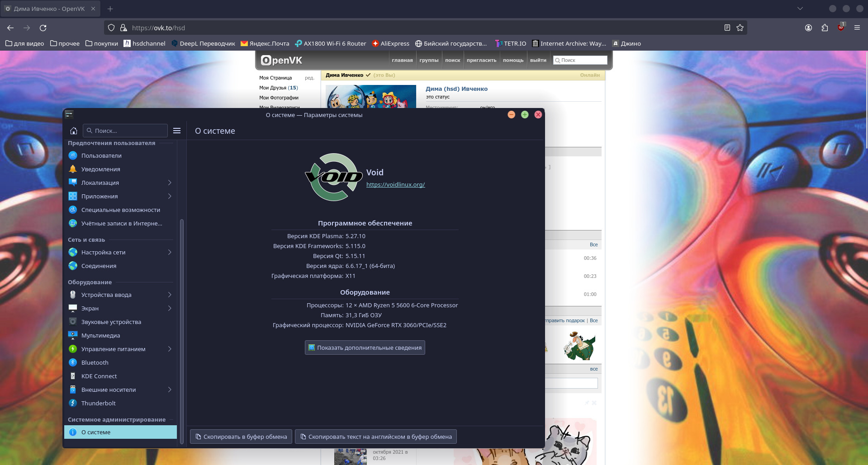868x465 pixels.
Task: Click the Firefox reload page icon
Action: [43, 28]
